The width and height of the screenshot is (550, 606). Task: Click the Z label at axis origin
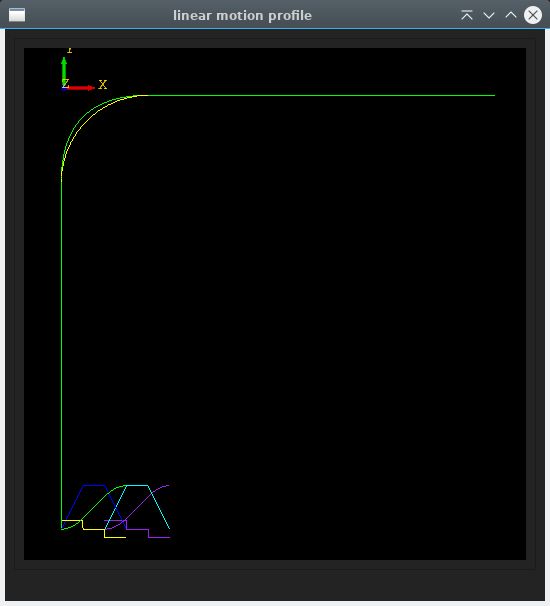tap(65, 83)
